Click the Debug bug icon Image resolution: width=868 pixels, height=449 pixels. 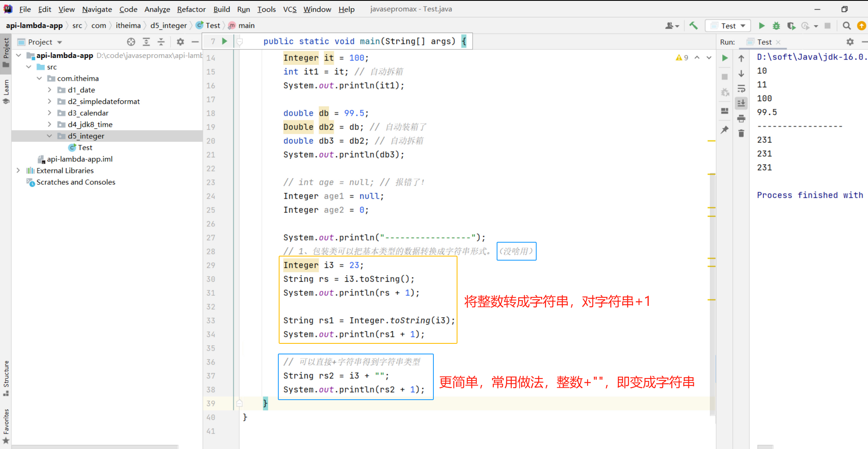776,26
